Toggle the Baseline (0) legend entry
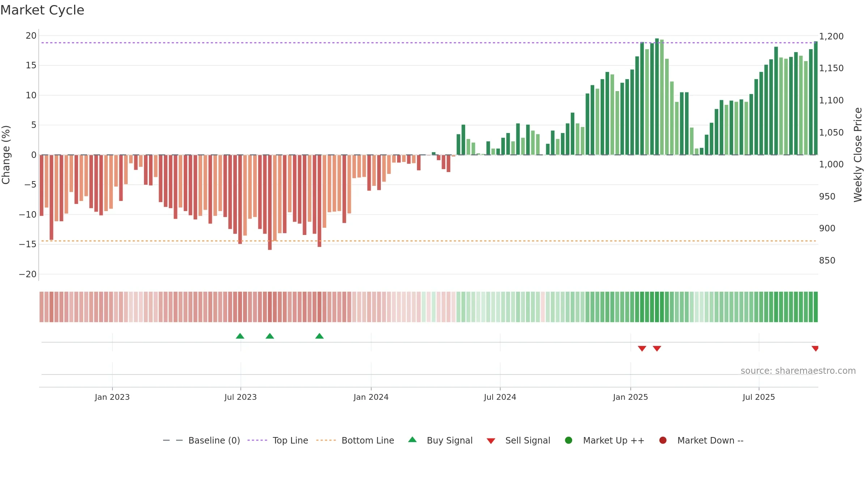 pos(201,440)
